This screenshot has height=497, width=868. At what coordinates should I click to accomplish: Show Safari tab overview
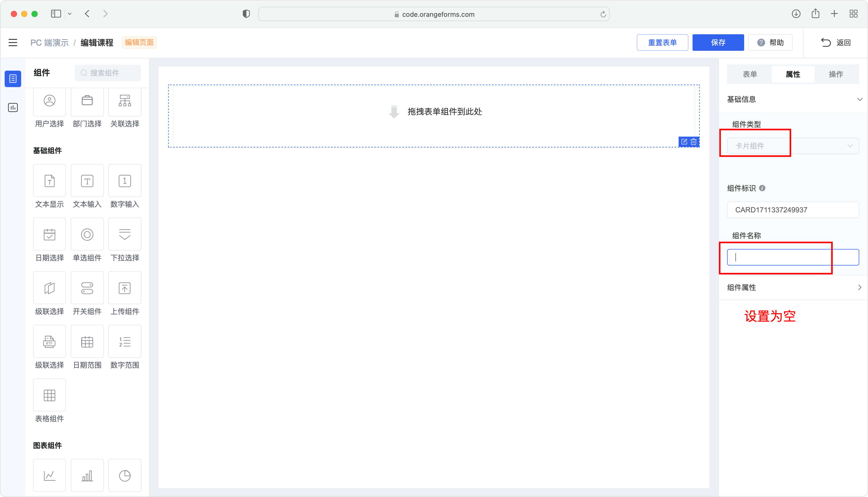[x=853, y=14]
